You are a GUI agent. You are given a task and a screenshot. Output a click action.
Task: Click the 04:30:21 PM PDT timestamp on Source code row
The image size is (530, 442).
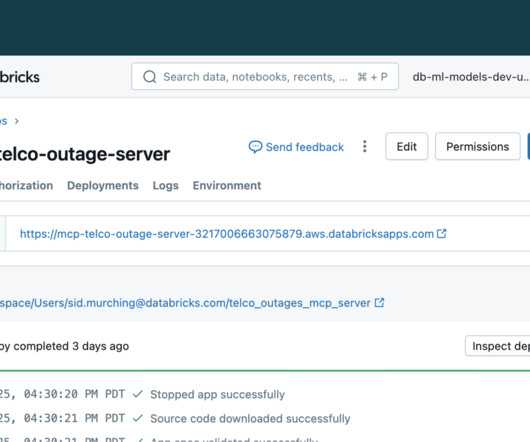pyautogui.click(x=74, y=419)
